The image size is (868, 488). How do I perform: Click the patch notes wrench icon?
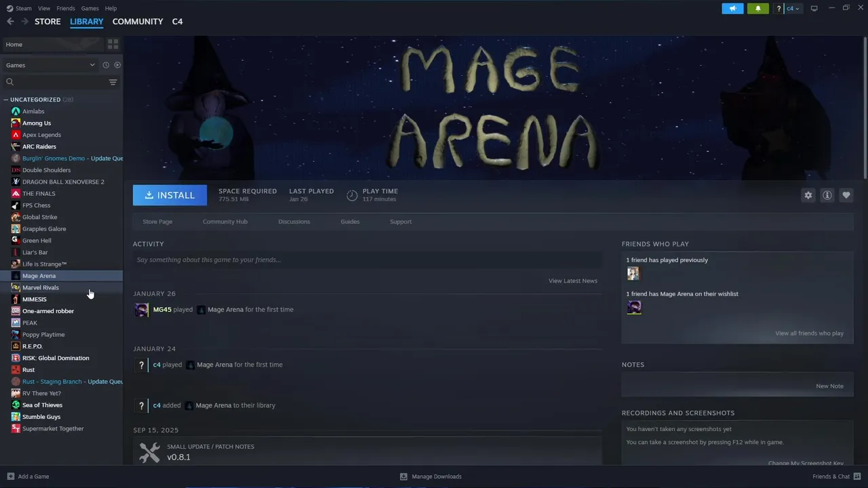tap(149, 452)
